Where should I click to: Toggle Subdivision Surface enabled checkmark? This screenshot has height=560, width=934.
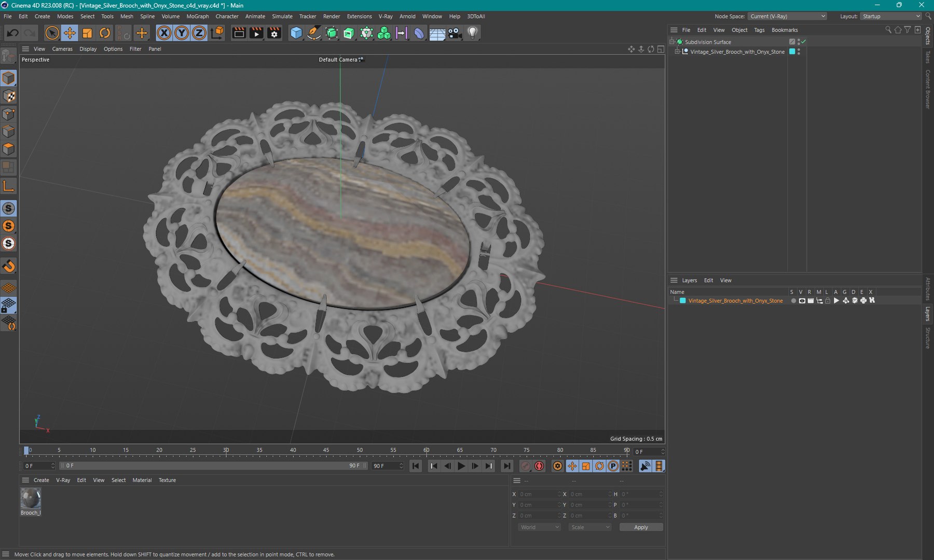coord(804,41)
